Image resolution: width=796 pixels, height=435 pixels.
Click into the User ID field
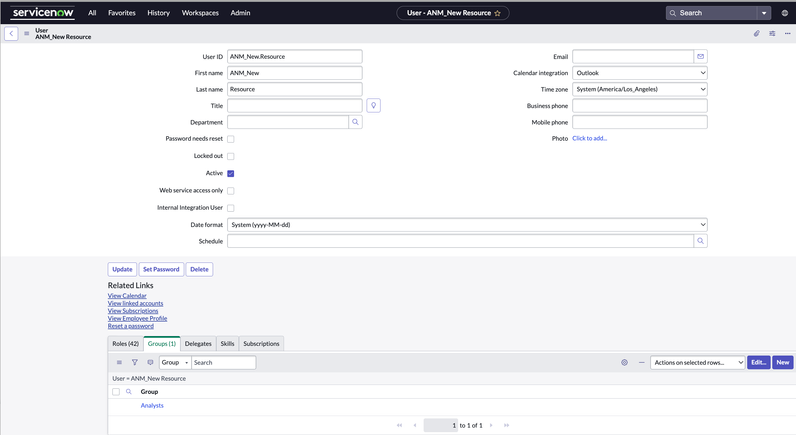click(x=295, y=56)
